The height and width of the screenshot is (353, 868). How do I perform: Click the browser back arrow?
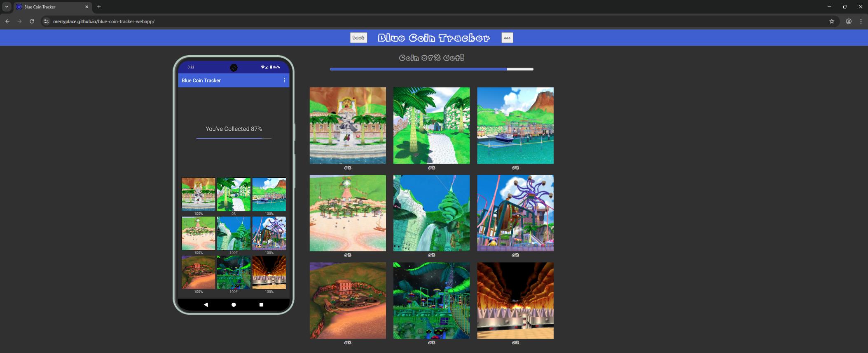pos(7,21)
